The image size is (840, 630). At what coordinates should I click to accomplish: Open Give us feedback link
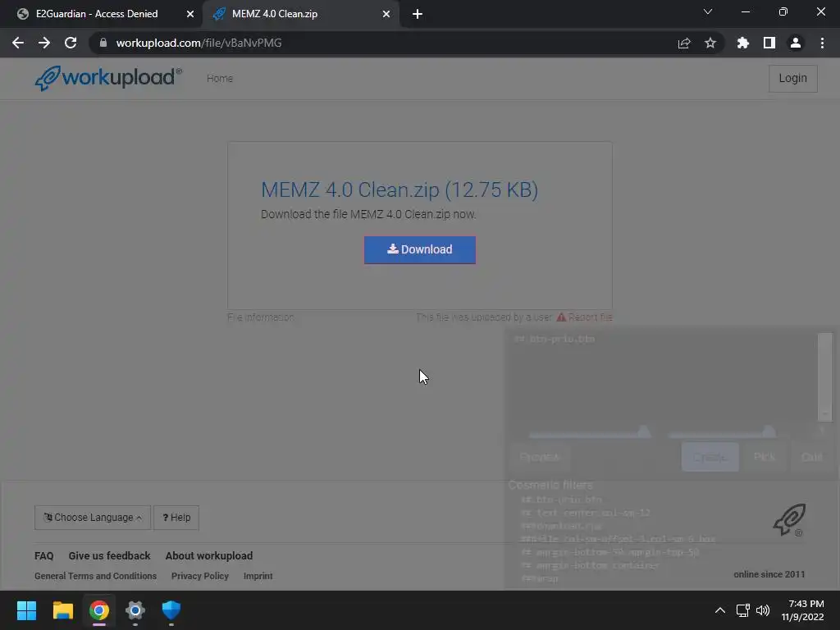[x=109, y=556]
